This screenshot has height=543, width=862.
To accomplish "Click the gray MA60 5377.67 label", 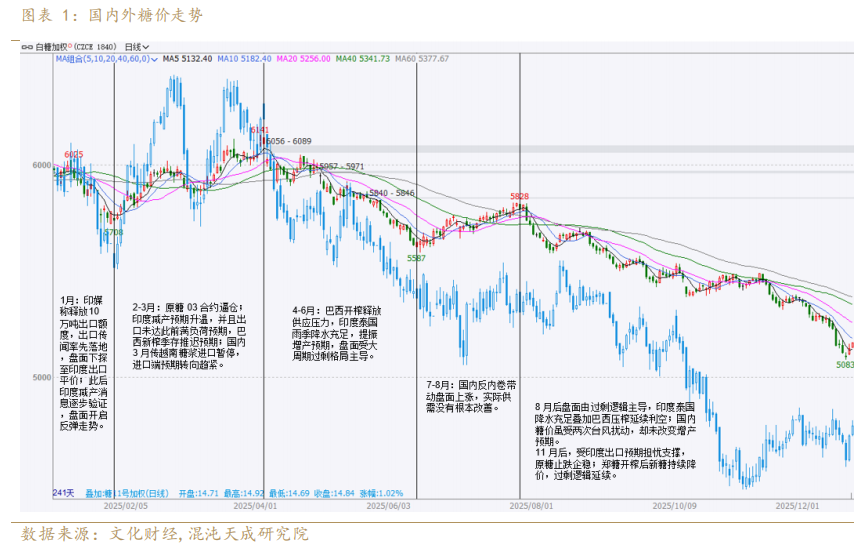I will coord(422,59).
